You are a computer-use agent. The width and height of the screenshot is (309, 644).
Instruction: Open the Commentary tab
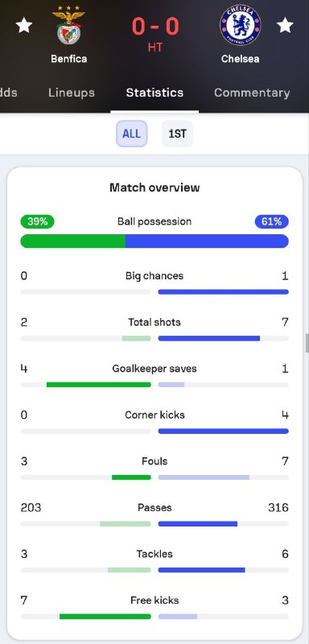252,93
